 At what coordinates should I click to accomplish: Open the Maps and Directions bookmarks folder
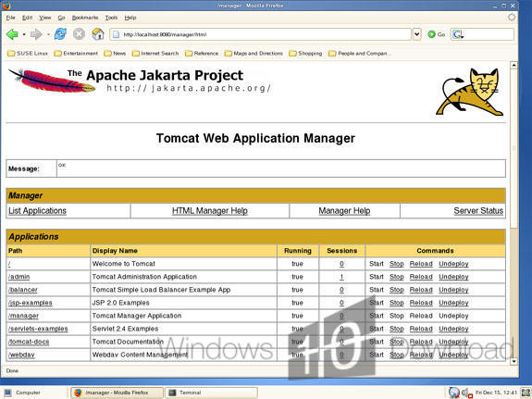254,54
